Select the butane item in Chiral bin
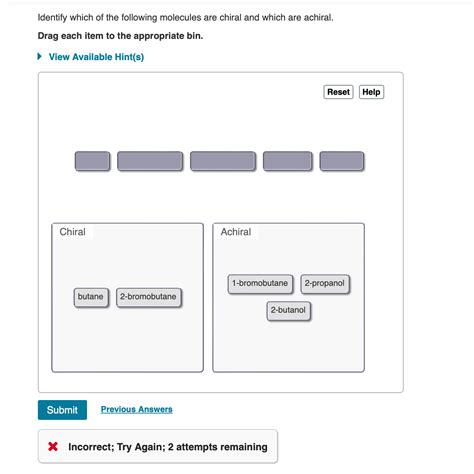The width and height of the screenshot is (474, 474). coord(91,297)
